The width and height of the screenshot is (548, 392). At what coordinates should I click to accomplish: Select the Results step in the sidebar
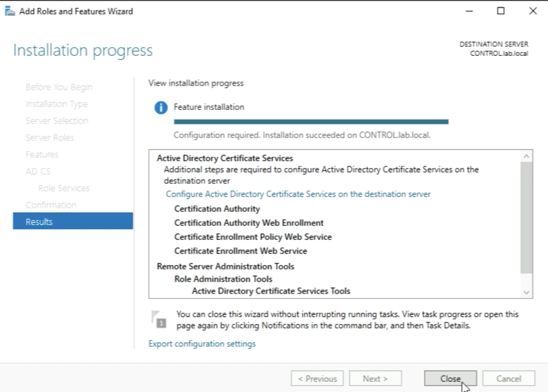point(73,222)
